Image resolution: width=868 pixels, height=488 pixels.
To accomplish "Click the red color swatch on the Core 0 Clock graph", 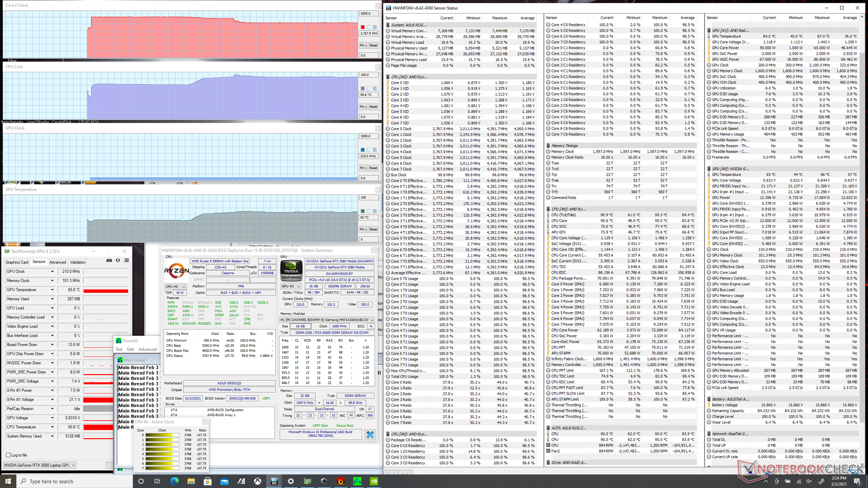I will pos(363,27).
